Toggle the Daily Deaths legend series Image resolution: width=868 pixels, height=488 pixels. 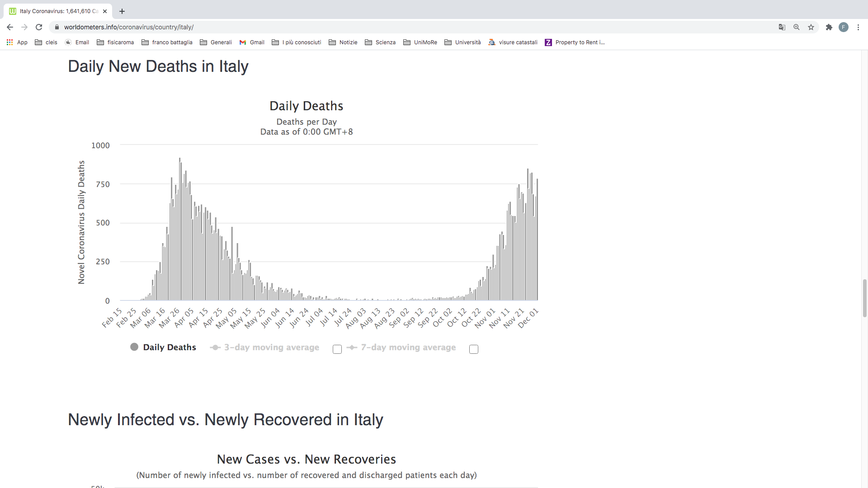coord(163,347)
